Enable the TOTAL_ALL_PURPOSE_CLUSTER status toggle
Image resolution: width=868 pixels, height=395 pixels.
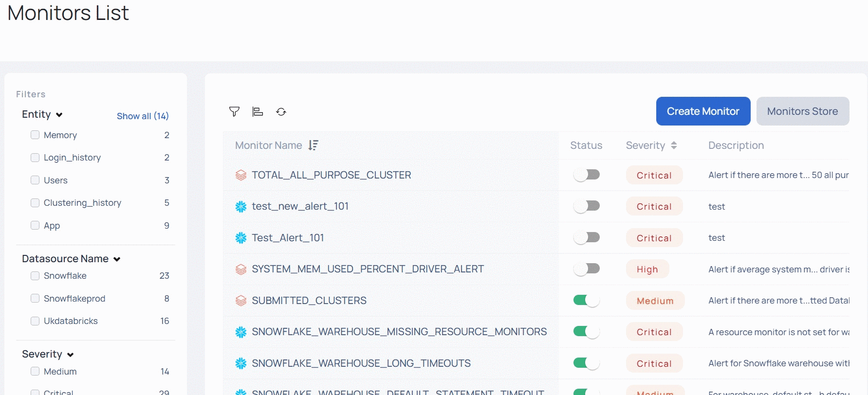[x=587, y=175]
